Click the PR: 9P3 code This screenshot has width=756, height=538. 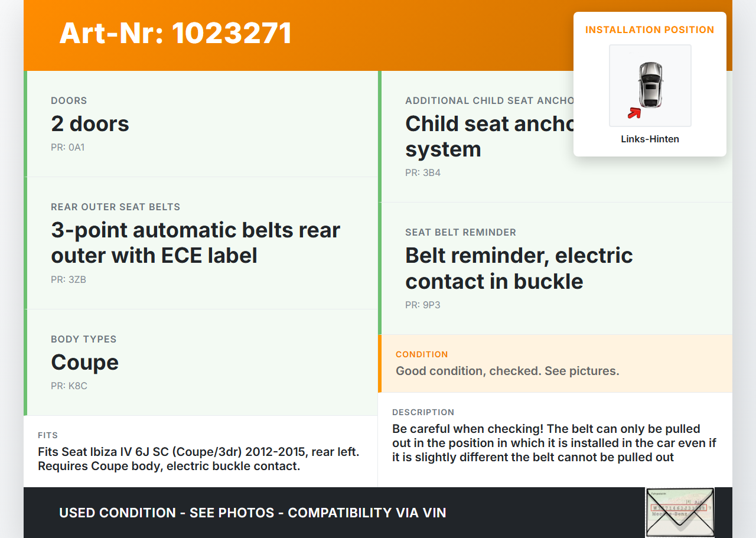(x=423, y=305)
